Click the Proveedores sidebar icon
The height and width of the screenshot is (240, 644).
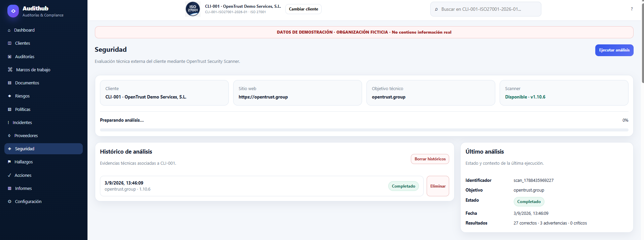click(9, 136)
